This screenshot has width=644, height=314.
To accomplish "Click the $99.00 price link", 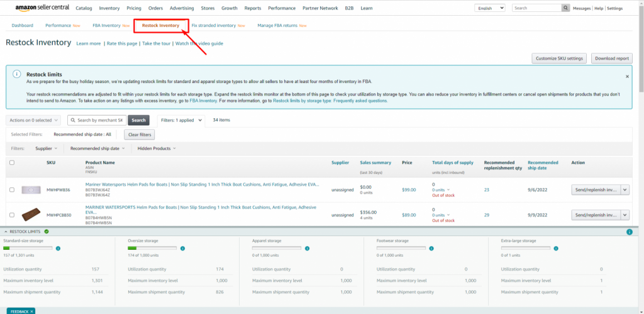I will (409, 190).
